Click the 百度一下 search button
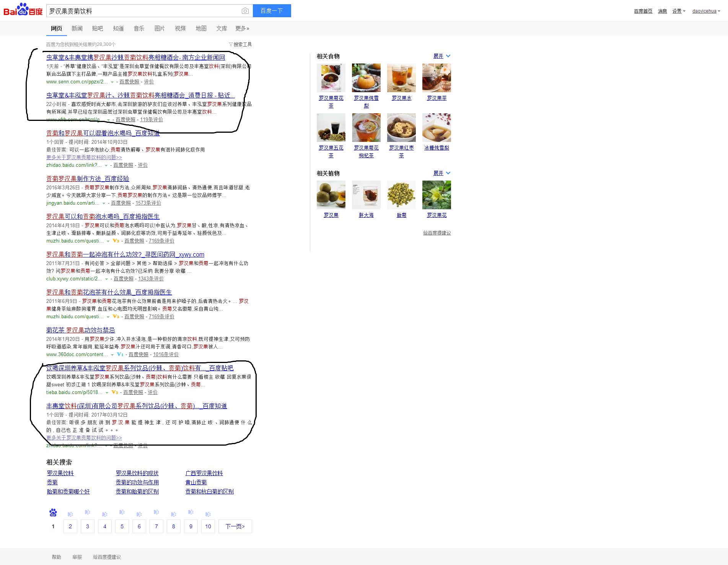The image size is (728, 565). point(272,11)
